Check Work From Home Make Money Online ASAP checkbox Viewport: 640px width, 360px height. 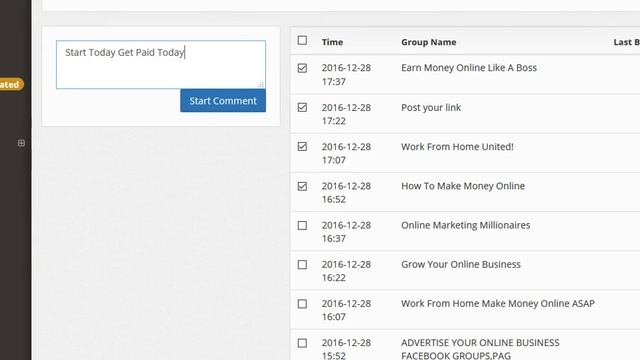302,304
